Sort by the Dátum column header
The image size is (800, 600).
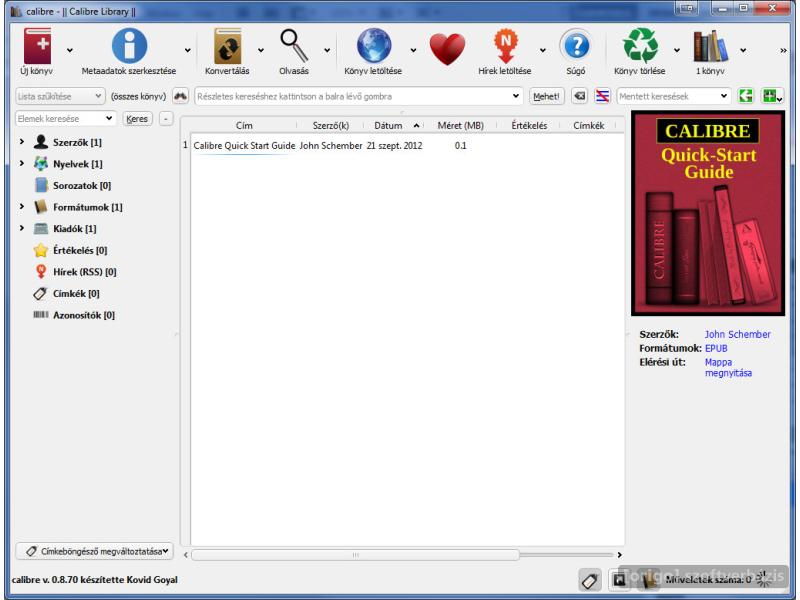pyautogui.click(x=393, y=125)
